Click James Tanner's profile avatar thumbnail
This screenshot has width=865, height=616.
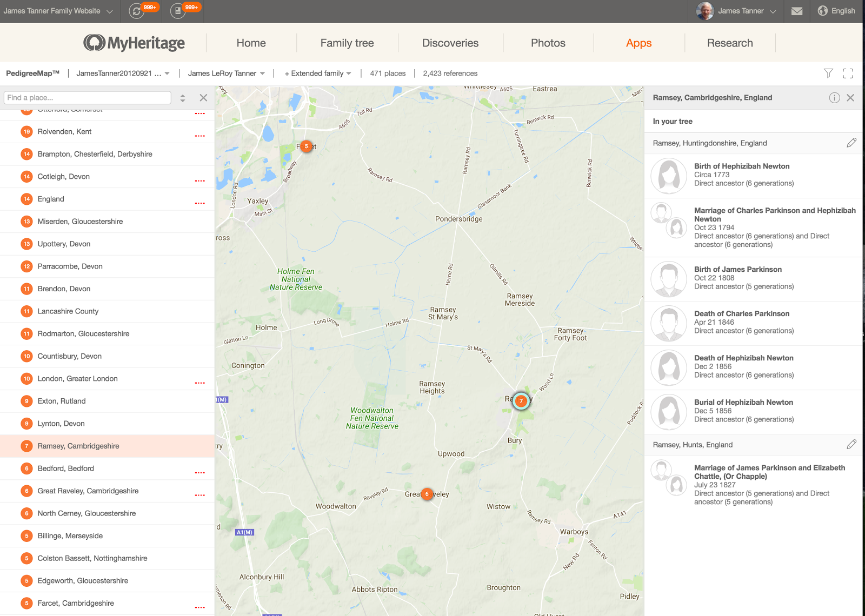coord(705,11)
